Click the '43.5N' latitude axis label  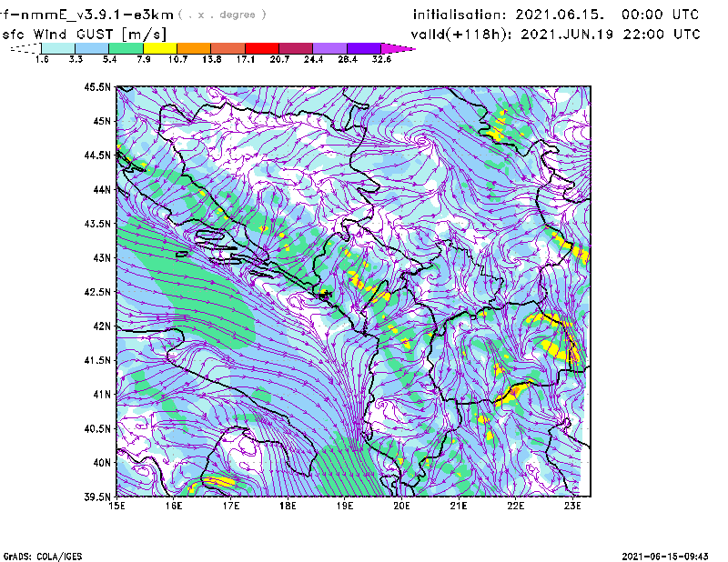click(x=97, y=224)
